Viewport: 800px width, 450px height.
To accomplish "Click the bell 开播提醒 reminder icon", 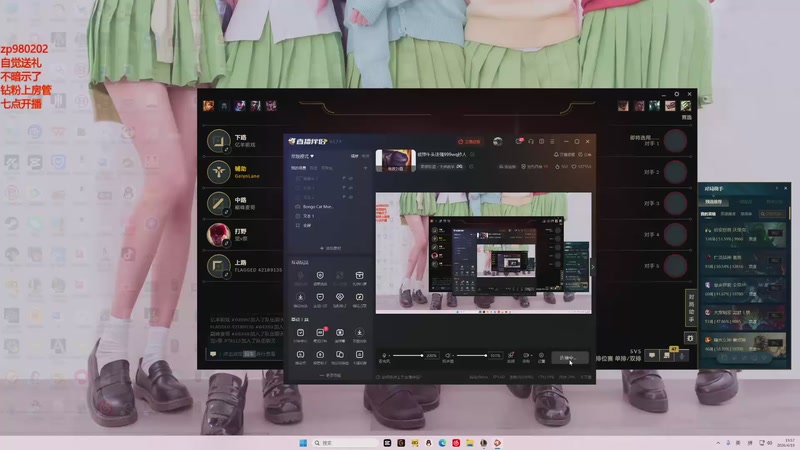I will pos(565,154).
